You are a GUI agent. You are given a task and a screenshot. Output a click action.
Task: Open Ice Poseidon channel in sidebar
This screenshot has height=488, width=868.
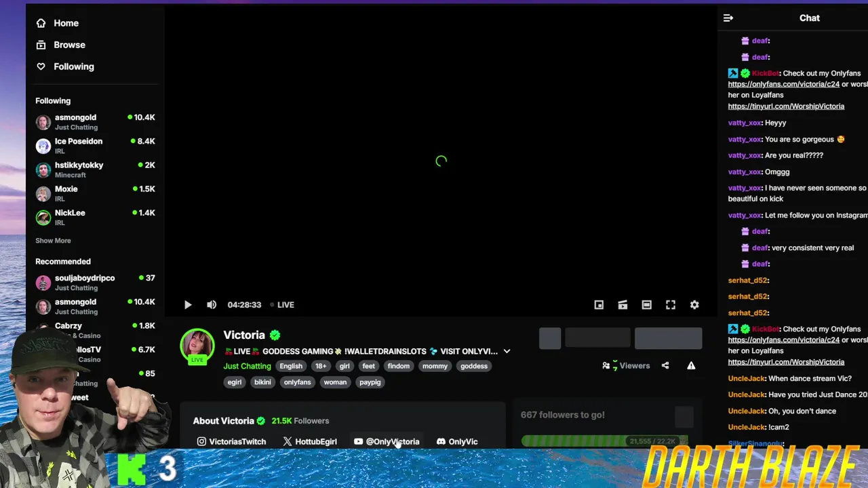pos(95,146)
